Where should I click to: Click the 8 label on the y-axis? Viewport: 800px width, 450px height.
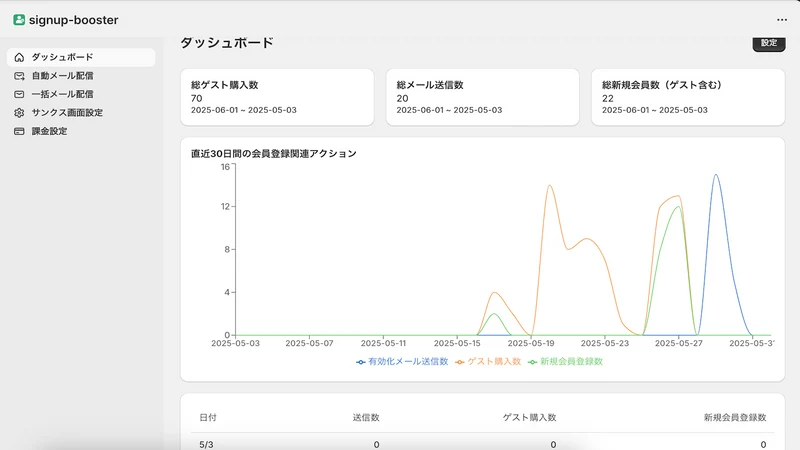coord(227,249)
